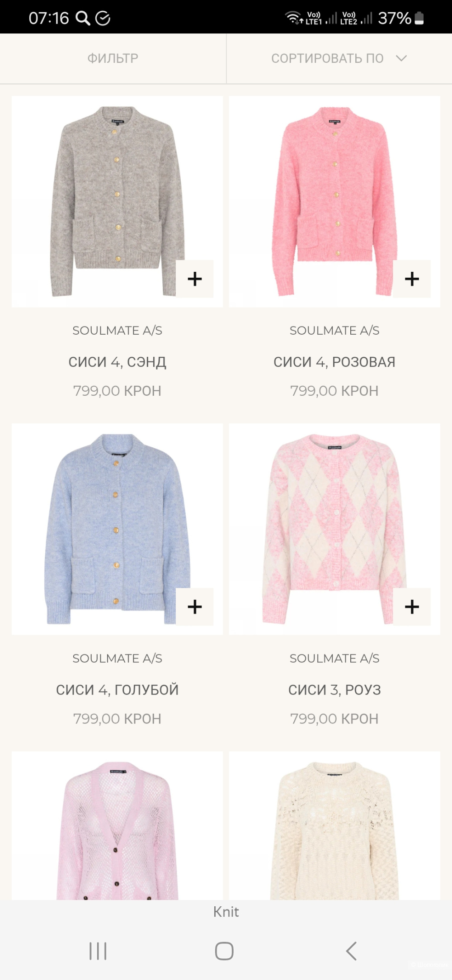
Task: Expand the СОРТИРОВАТЬ ПО sort dropdown
Action: (339, 58)
